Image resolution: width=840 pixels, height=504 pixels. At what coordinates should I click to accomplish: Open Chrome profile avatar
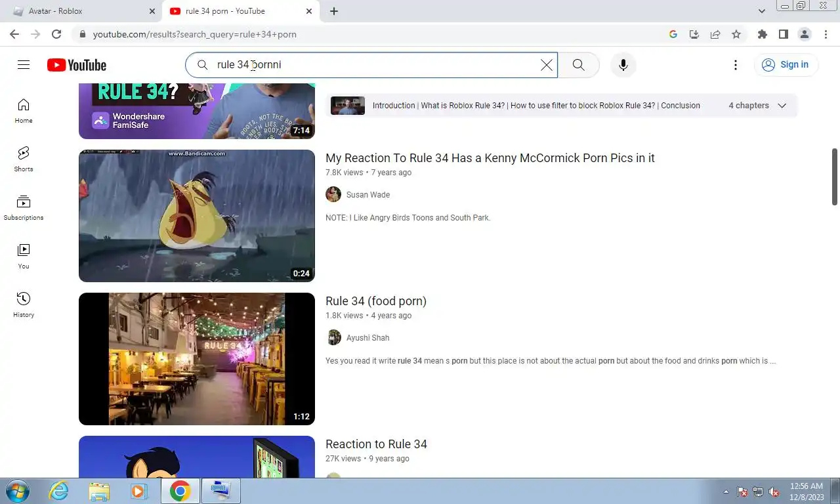(x=805, y=34)
